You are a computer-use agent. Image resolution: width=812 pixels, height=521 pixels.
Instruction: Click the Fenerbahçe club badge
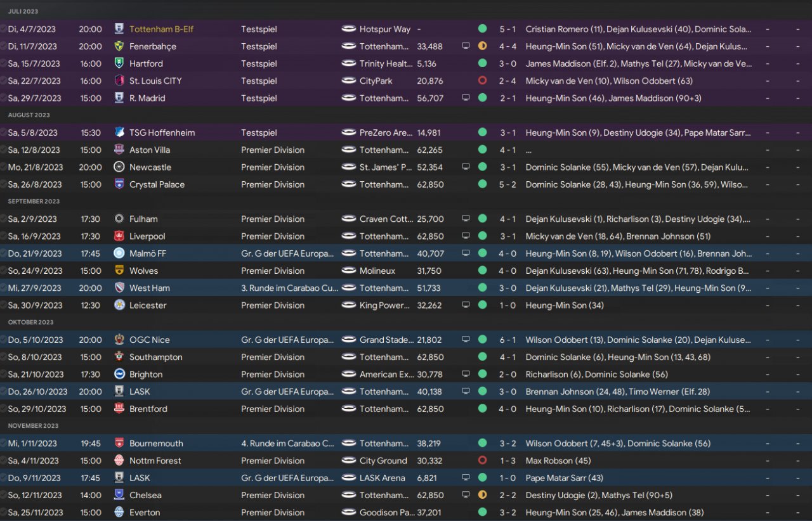tap(119, 46)
